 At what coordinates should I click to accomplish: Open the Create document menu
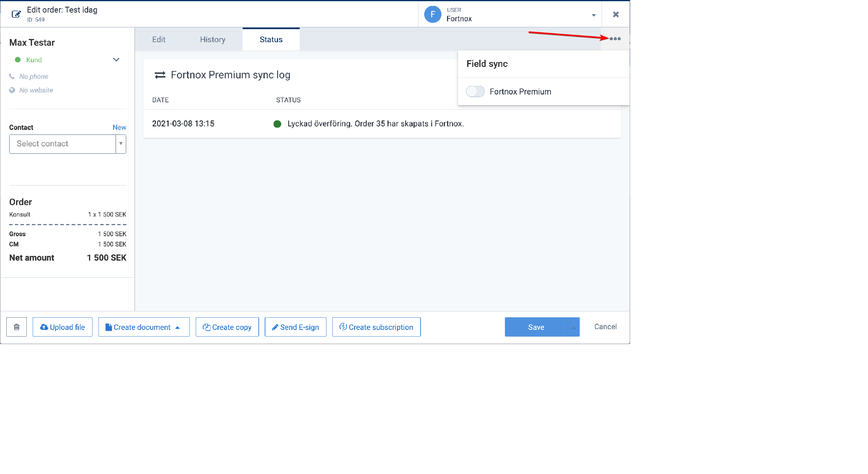point(144,327)
